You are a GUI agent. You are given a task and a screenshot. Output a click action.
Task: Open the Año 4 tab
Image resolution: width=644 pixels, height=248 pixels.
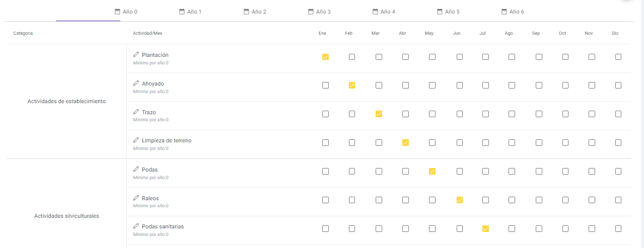pos(384,11)
